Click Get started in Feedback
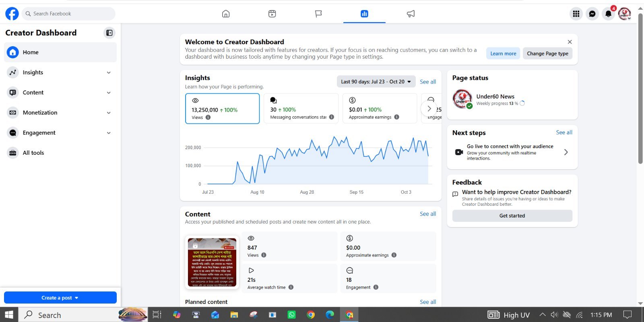The height and width of the screenshot is (322, 644). pyautogui.click(x=512, y=216)
